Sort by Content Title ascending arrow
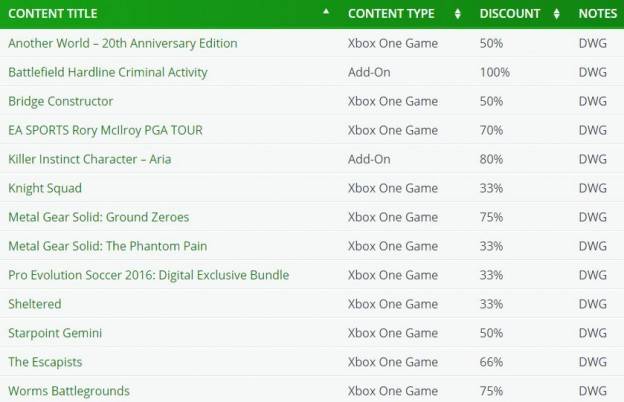Image resolution: width=624 pixels, height=402 pixels. click(x=326, y=12)
